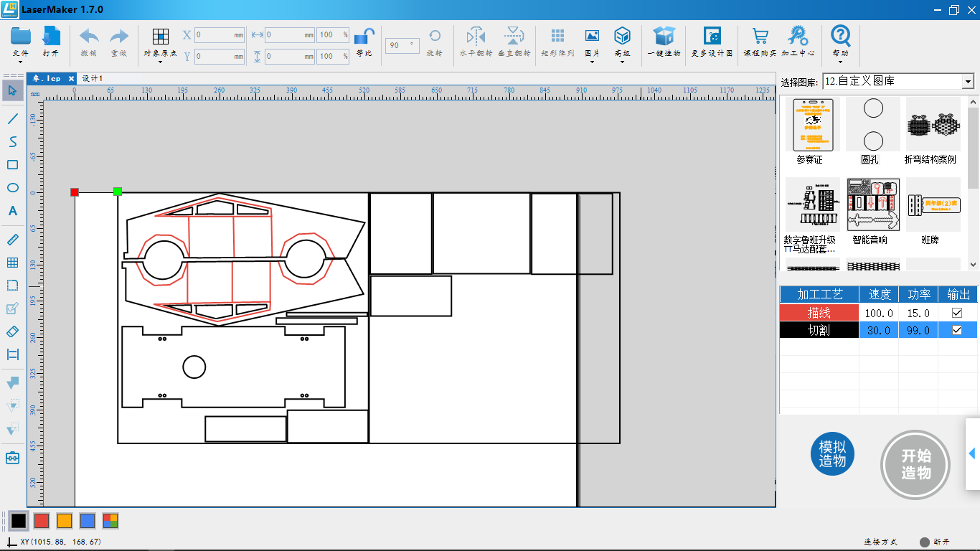The width and height of the screenshot is (980, 551).
Task: Select the eraser tool
Action: (13, 331)
